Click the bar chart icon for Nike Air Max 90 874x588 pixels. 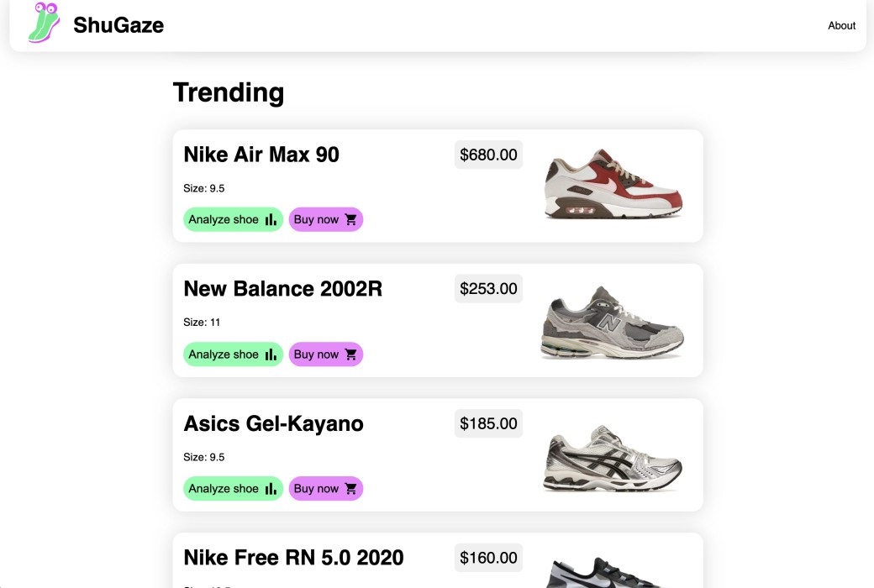[271, 219]
